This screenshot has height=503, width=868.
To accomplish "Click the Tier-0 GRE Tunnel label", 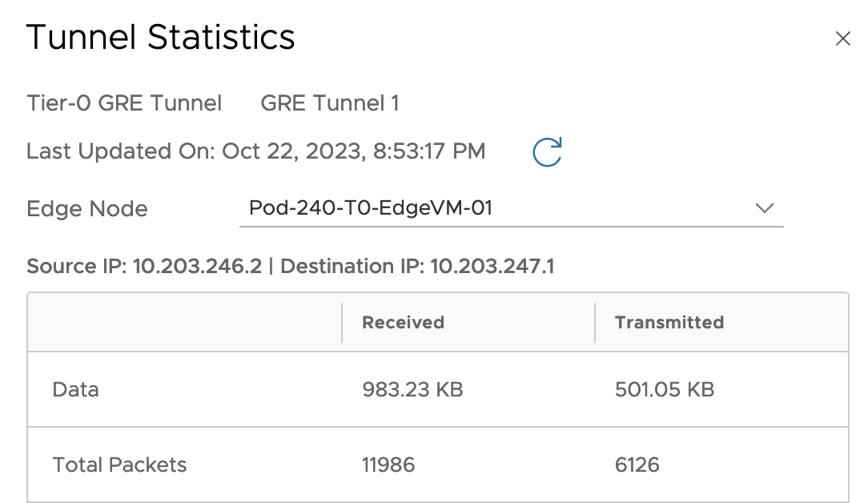I will coord(124,103).
